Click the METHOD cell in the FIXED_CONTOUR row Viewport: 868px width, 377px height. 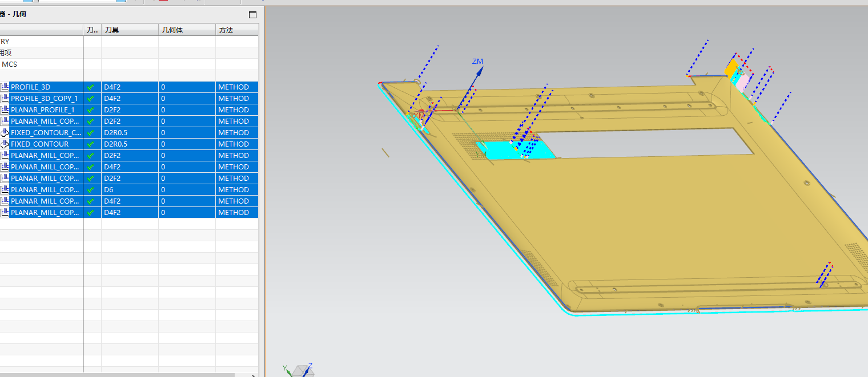237,144
